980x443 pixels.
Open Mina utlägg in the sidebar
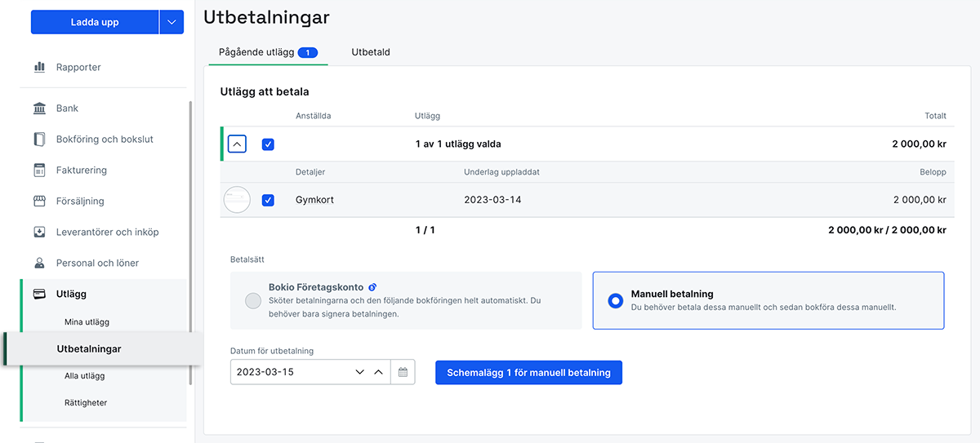87,322
